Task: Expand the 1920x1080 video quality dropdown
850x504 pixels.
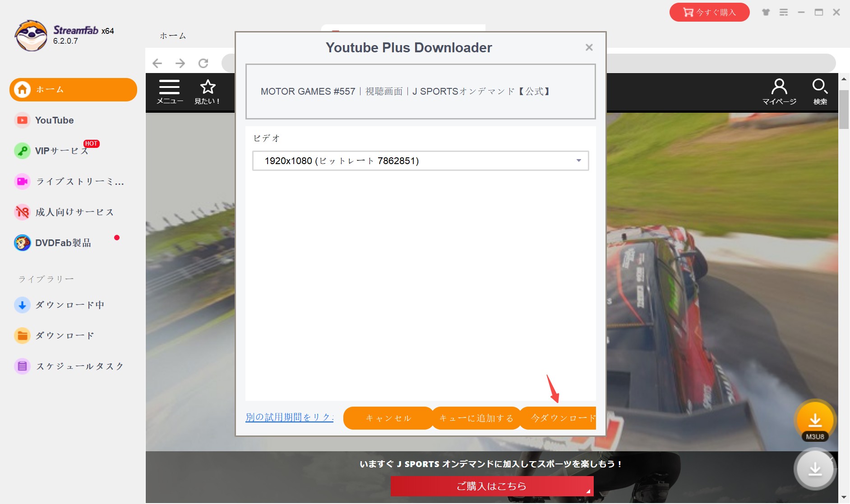Action: point(420,161)
